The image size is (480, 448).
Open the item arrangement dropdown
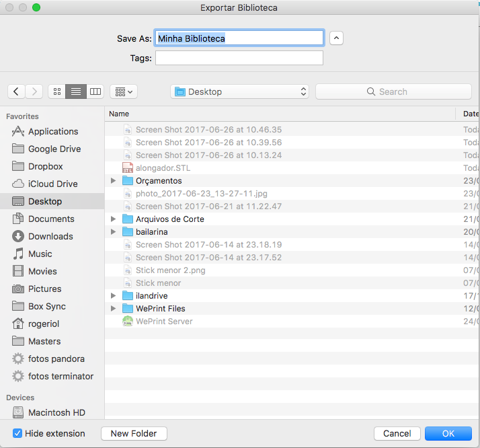(x=124, y=91)
